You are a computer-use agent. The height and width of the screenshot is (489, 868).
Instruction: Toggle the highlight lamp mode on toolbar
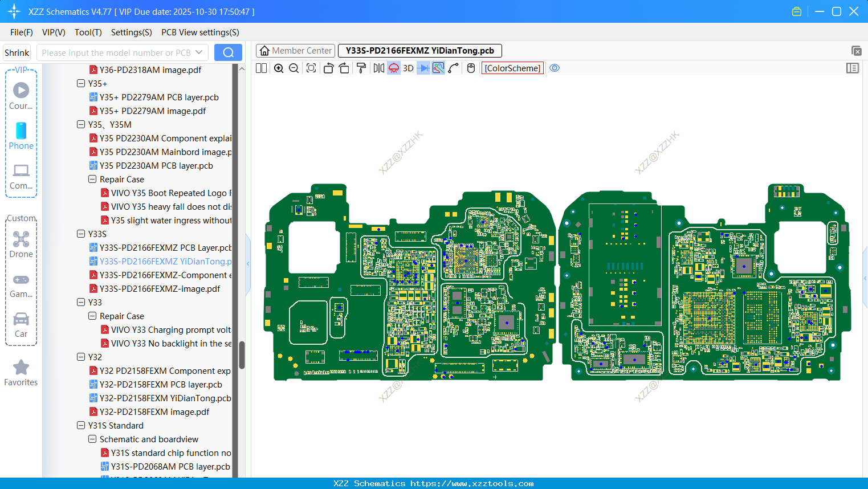(393, 68)
